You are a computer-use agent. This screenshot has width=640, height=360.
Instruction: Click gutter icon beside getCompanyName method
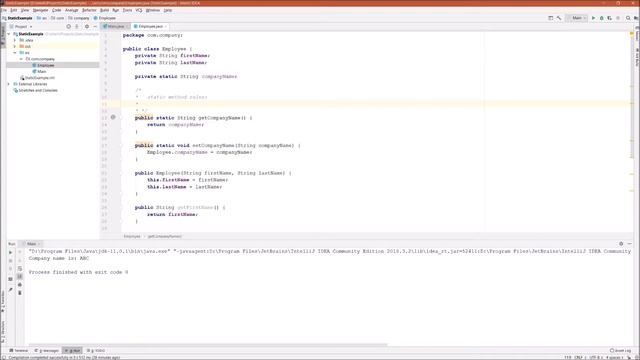point(113,117)
